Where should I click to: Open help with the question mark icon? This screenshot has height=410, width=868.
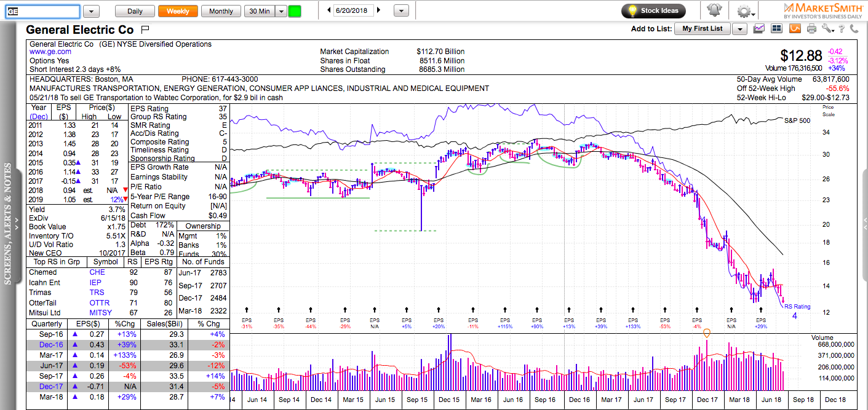coord(843,28)
